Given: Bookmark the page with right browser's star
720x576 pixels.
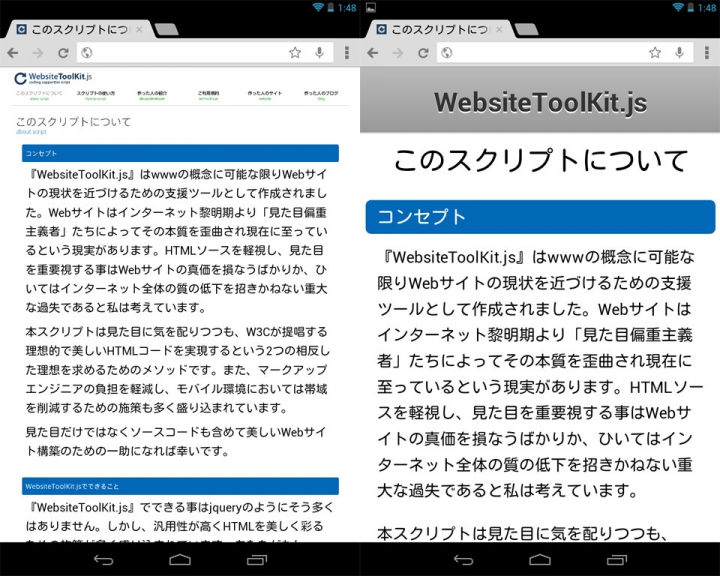Looking at the screenshot, I should (655, 53).
